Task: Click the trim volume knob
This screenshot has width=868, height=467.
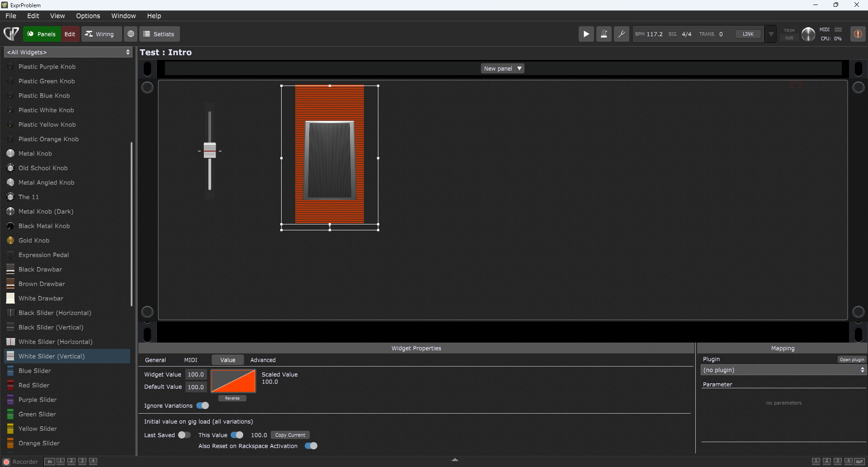Action: click(x=808, y=34)
